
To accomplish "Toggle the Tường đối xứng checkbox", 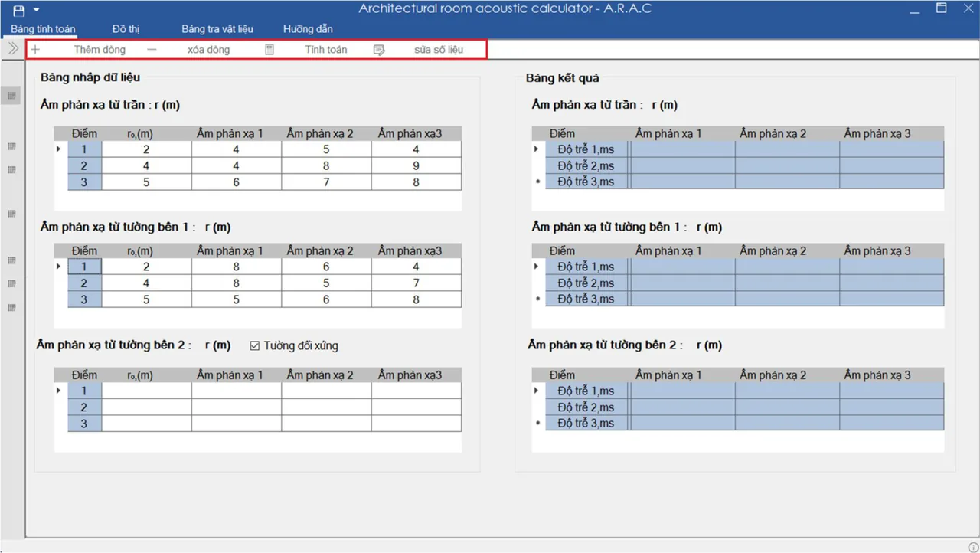I will pos(256,345).
